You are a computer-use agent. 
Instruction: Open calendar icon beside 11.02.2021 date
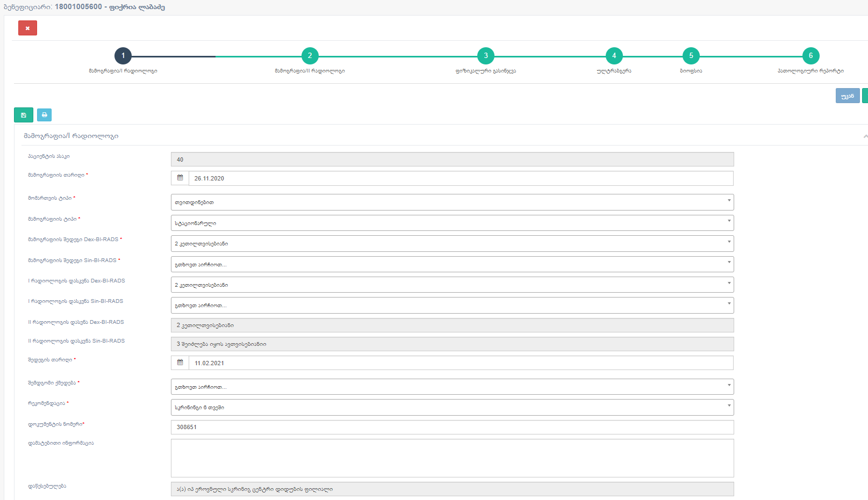[180, 363]
